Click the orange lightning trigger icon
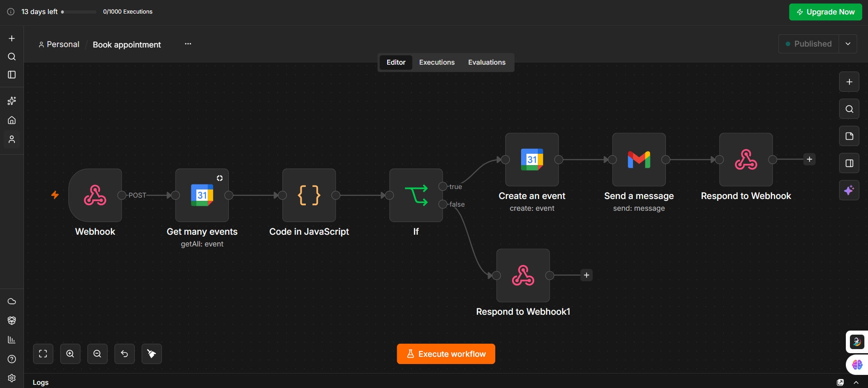 tap(55, 195)
